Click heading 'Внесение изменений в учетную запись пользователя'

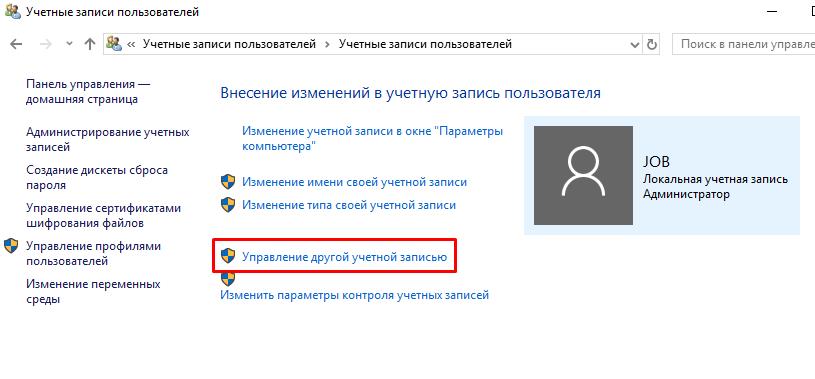coord(411,93)
